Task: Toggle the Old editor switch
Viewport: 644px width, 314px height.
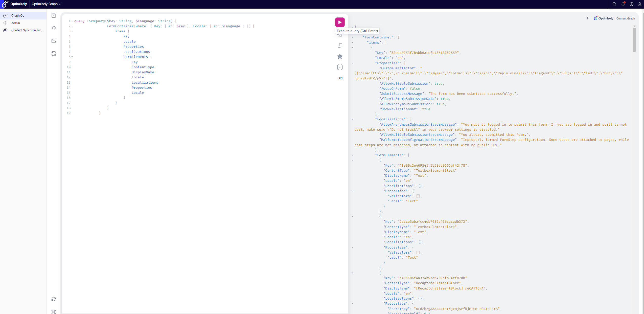Action: point(340,78)
